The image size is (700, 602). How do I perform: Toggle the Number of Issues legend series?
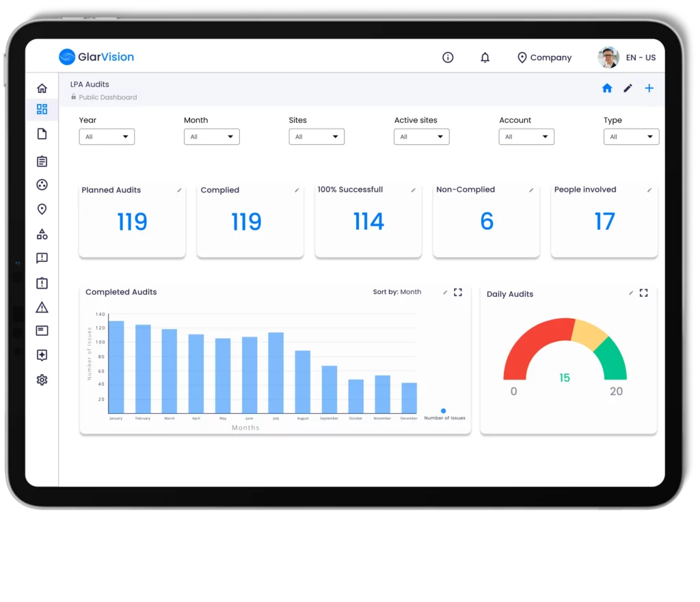pyautogui.click(x=444, y=411)
